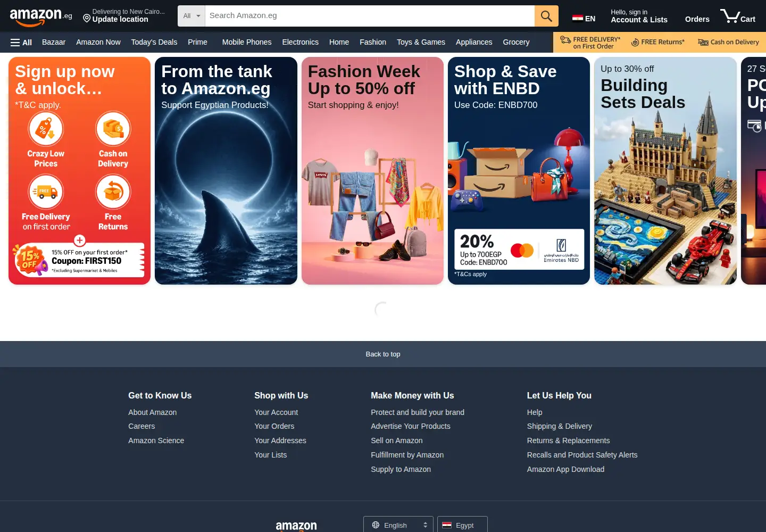The height and width of the screenshot is (532, 766).
Task: Open the Shop & Save with ENBD card
Action: [519, 171]
